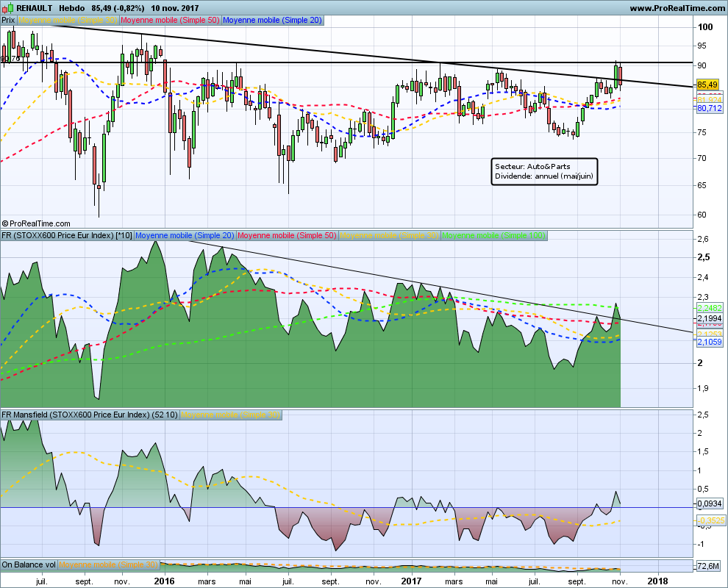728x588 pixels.
Task: Click the www.ProRealTime.com link at top right
Action: 677,8
